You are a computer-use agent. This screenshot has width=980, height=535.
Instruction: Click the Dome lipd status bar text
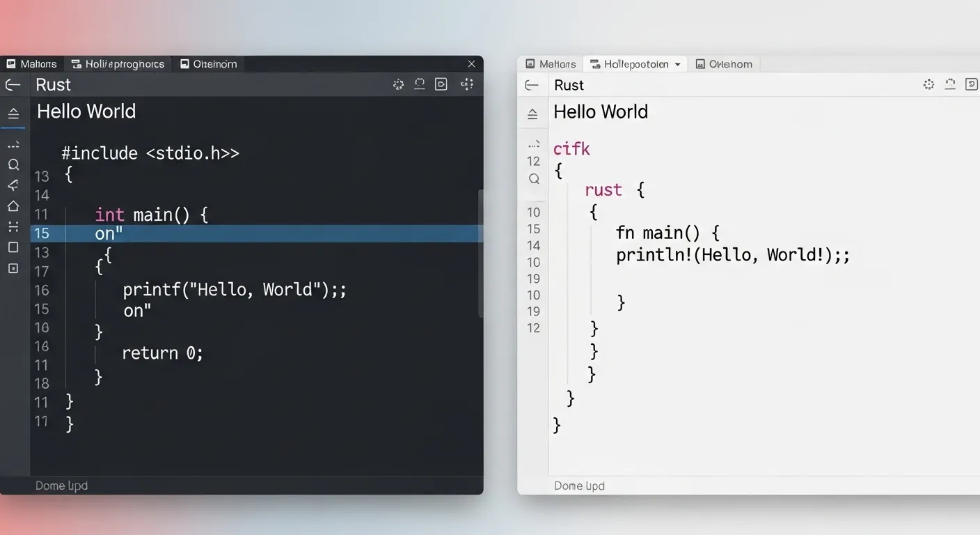coord(61,485)
